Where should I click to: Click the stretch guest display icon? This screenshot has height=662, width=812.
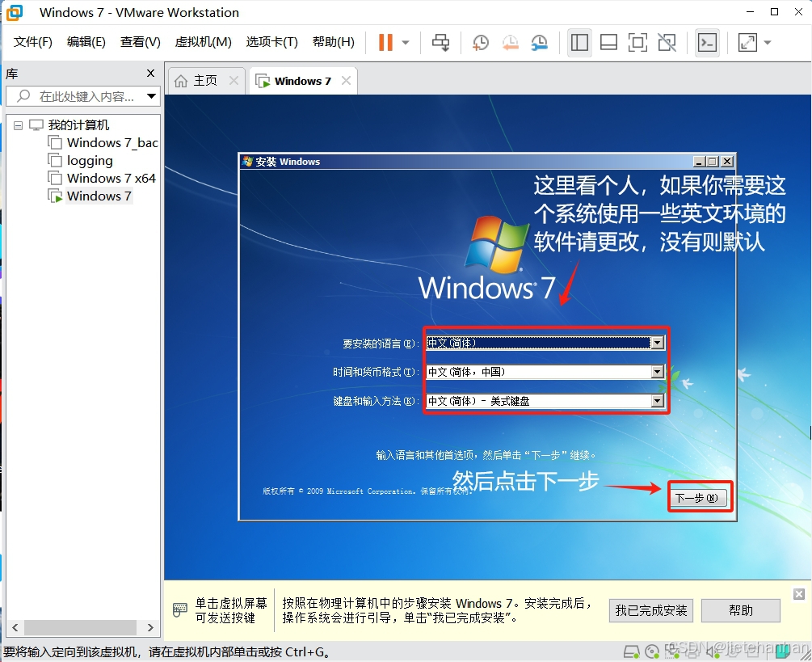tap(747, 43)
